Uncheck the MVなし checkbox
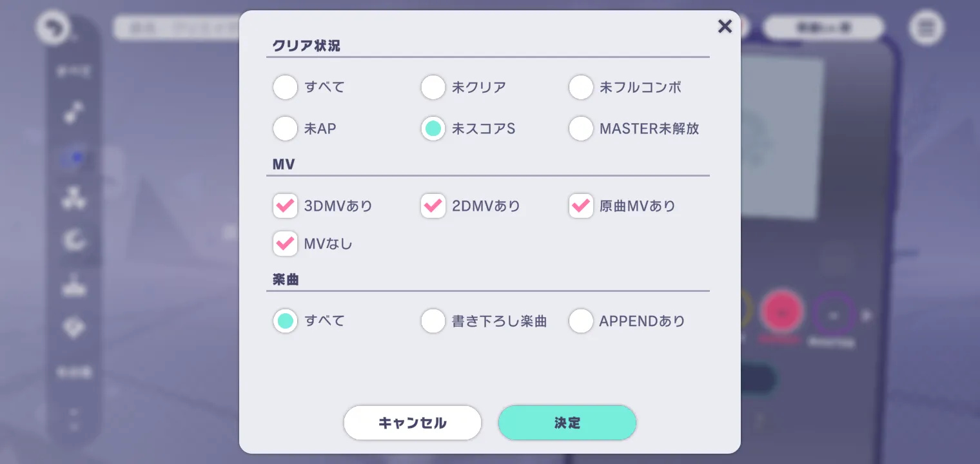The height and width of the screenshot is (464, 980). [x=285, y=244]
